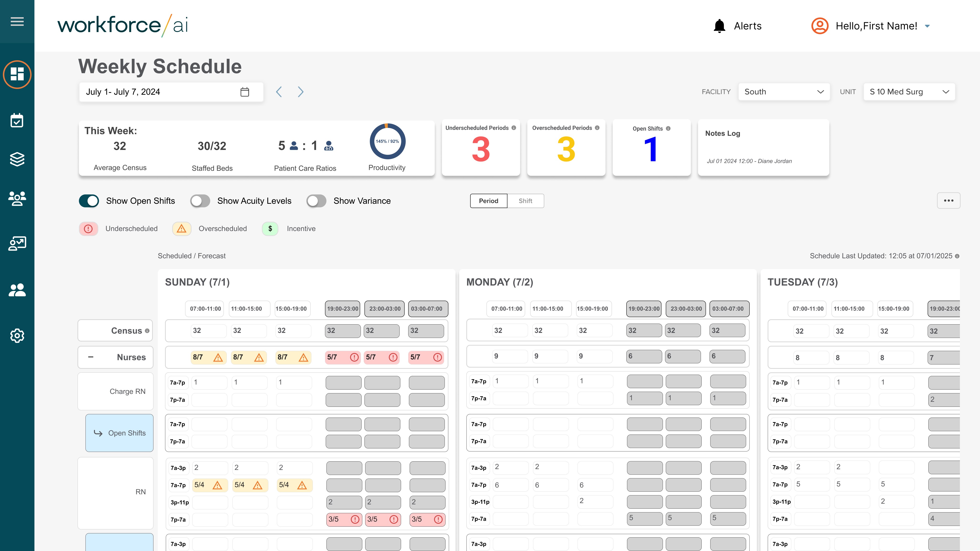This screenshot has height=551, width=980.
Task: Go to previous week arrow
Action: click(279, 92)
